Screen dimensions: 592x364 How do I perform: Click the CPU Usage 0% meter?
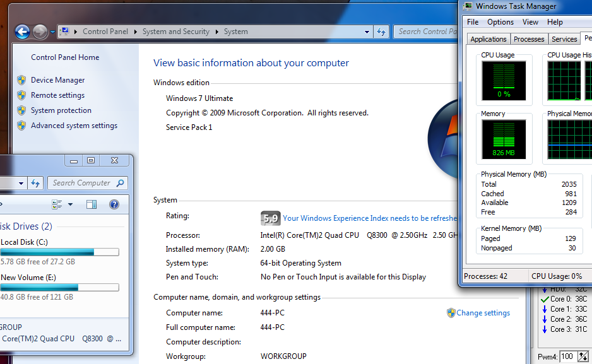point(504,81)
